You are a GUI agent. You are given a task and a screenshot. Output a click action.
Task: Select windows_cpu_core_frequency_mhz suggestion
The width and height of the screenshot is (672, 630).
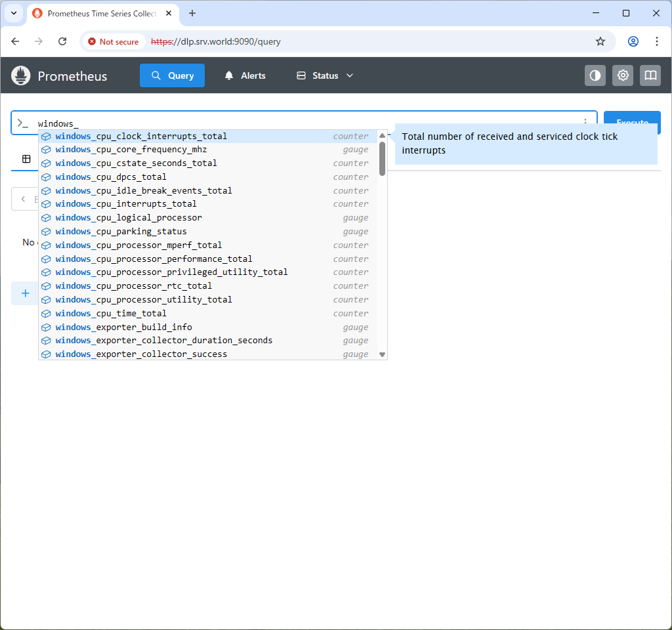(x=208, y=150)
